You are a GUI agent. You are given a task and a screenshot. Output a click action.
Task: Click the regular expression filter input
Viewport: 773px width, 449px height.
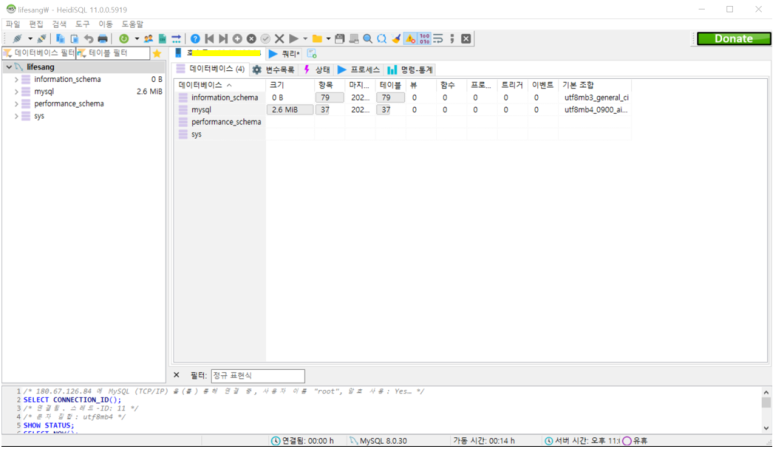pyautogui.click(x=258, y=376)
